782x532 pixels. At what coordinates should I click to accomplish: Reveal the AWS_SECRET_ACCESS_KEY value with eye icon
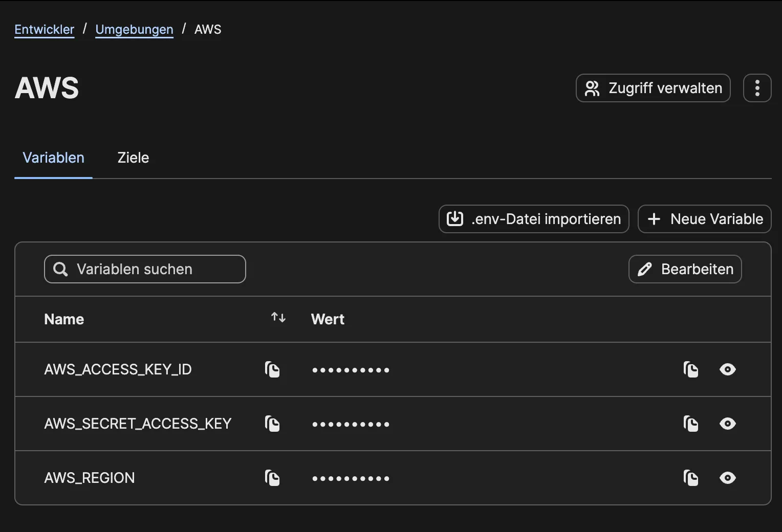[728, 424]
